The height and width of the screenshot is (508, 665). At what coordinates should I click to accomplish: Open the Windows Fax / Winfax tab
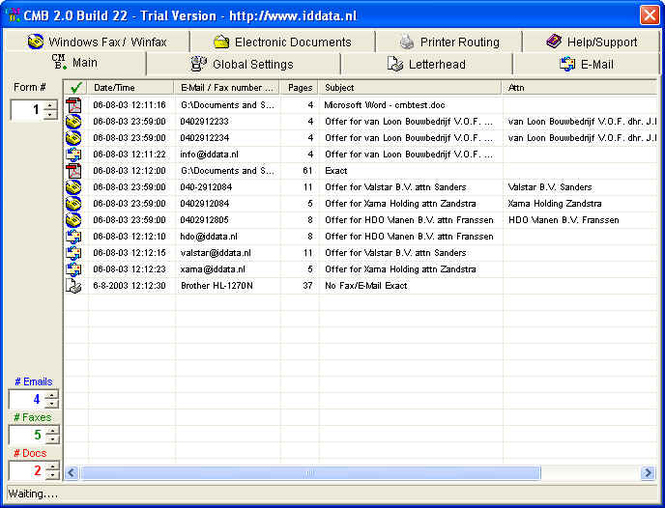(97, 42)
